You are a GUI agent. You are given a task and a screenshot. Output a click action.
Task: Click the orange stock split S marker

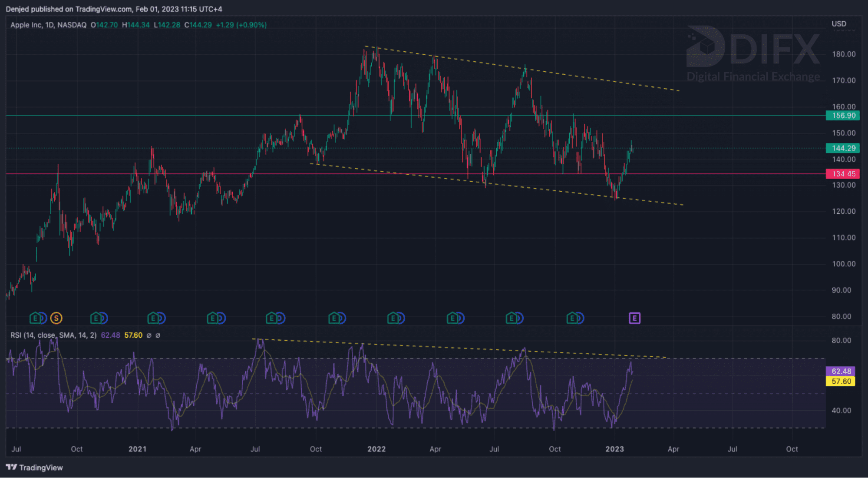click(x=56, y=319)
